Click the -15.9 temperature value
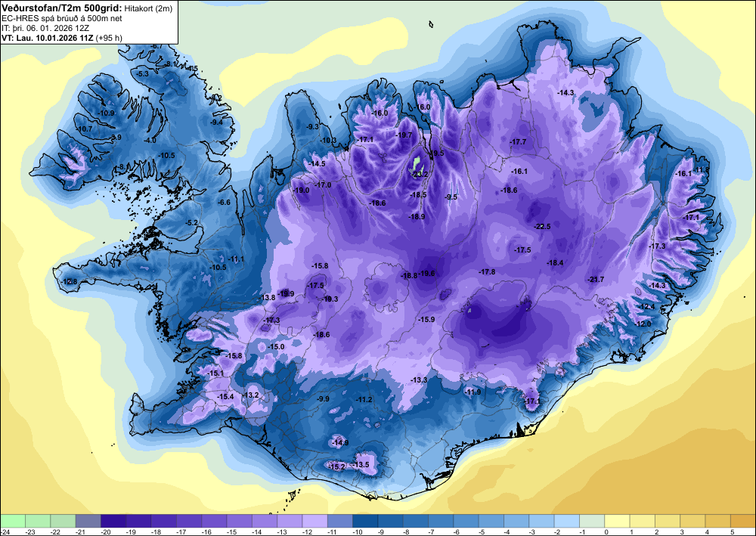Image resolution: width=756 pixels, height=536 pixels. (x=426, y=319)
